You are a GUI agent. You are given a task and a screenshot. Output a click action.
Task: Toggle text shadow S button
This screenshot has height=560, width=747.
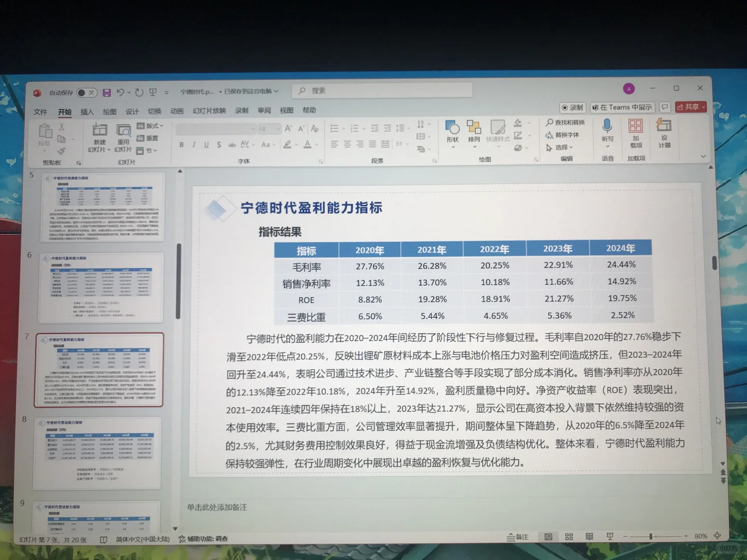click(x=219, y=145)
